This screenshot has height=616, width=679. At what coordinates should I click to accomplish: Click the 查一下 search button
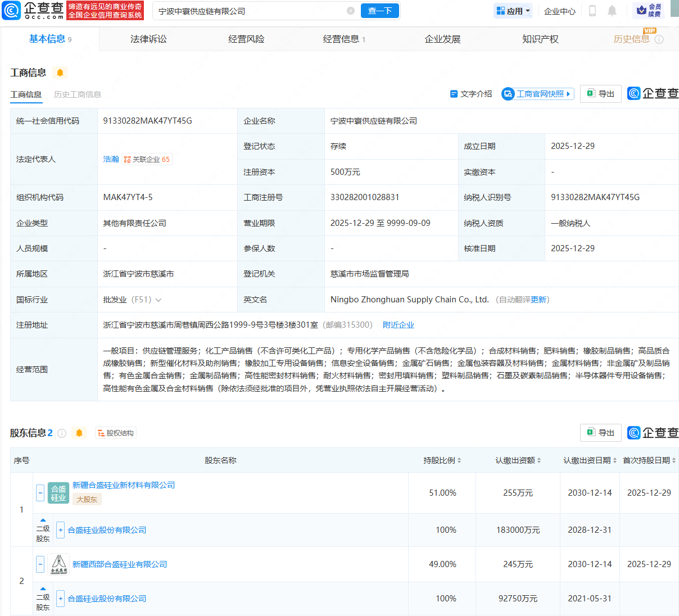click(x=380, y=11)
